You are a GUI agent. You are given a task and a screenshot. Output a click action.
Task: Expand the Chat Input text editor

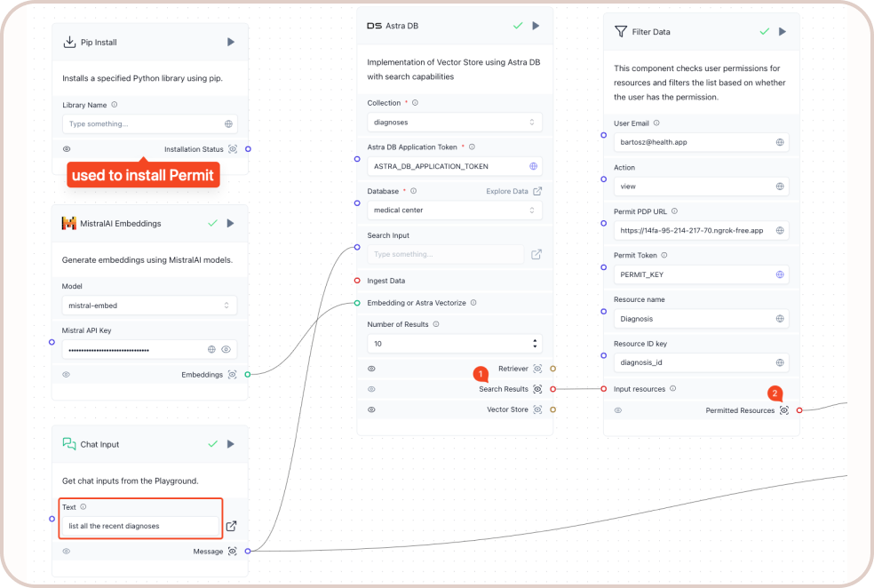[x=231, y=526]
